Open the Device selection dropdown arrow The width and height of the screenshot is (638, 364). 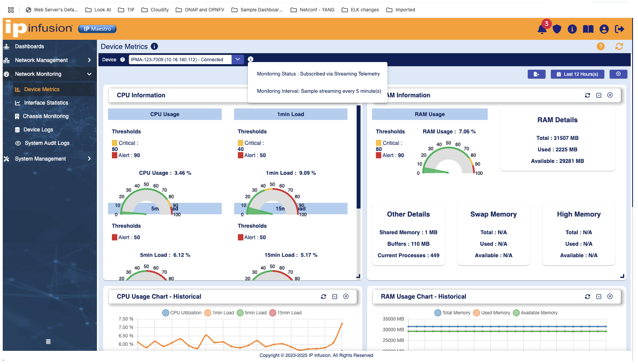point(238,59)
